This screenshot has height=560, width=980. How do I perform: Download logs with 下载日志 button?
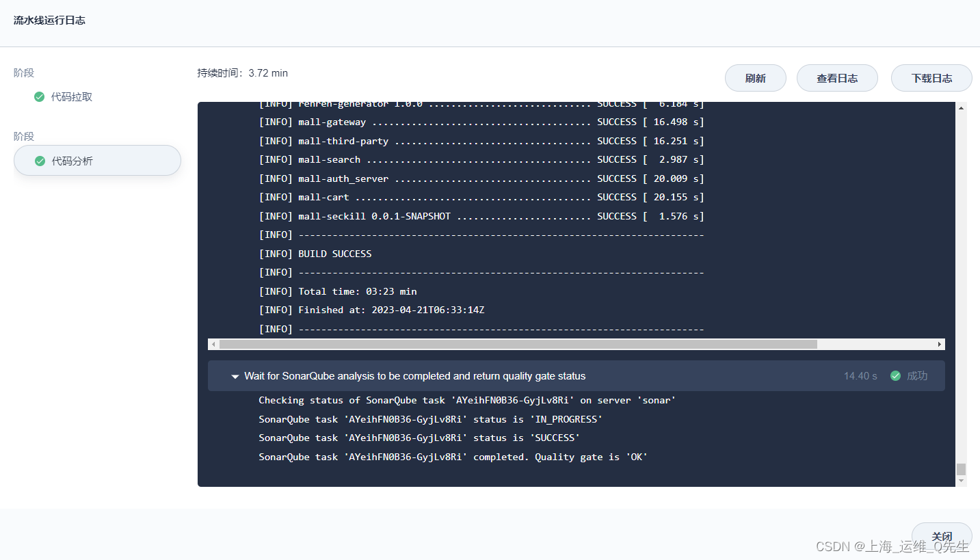931,78
